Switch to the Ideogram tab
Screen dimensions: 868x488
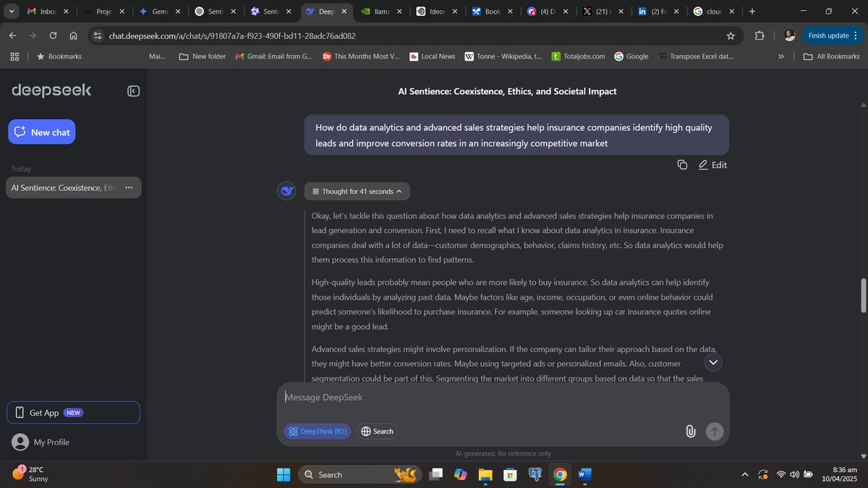click(x=435, y=12)
